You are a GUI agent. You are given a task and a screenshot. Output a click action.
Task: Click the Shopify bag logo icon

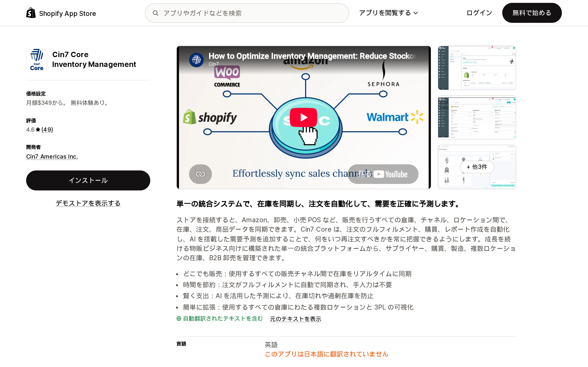tap(31, 13)
